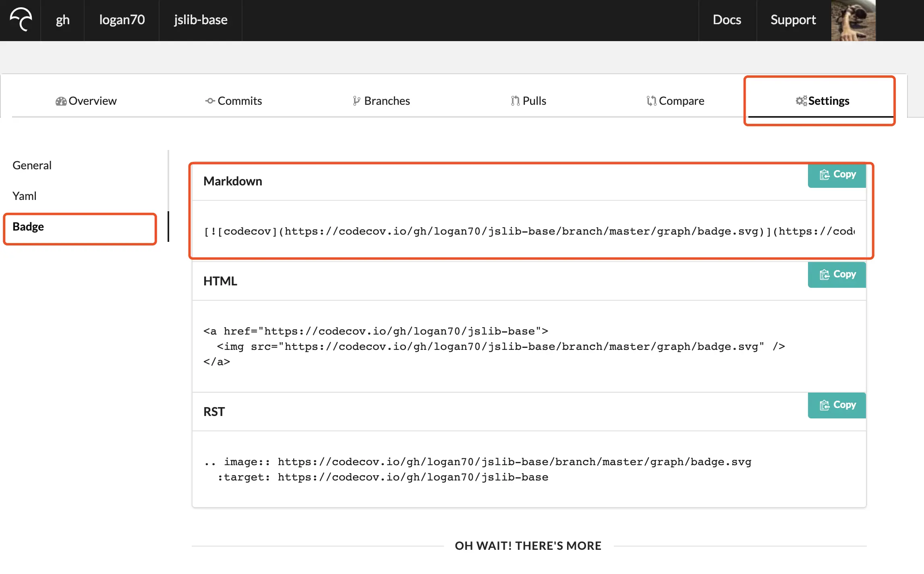Image resolution: width=924 pixels, height=574 pixels.
Task: Switch to the Branches tab
Action: tap(381, 101)
